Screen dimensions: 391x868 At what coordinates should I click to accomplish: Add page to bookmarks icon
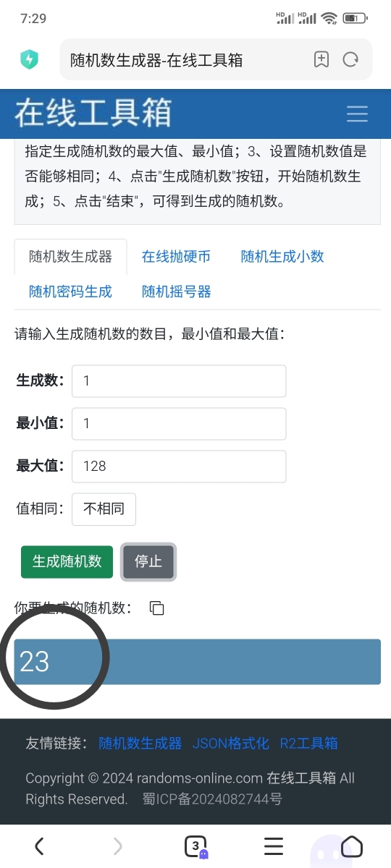coord(321,59)
